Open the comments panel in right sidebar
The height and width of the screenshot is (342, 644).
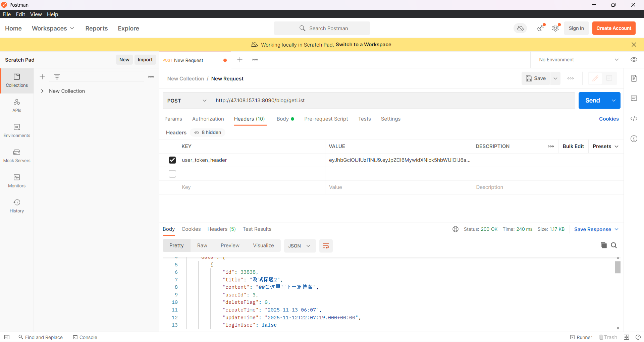[x=634, y=98]
